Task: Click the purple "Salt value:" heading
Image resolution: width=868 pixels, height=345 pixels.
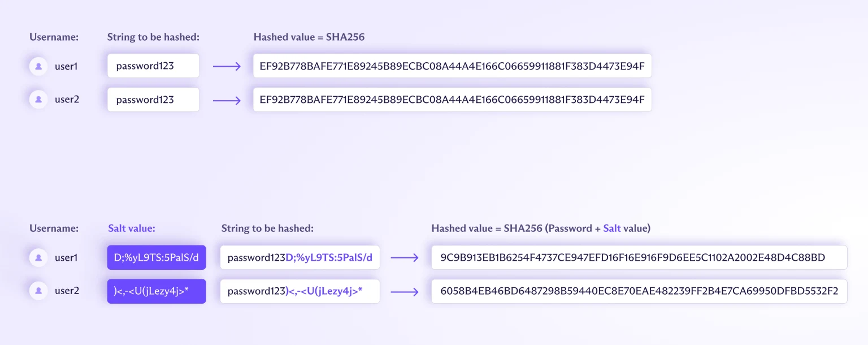Action: [x=132, y=228]
